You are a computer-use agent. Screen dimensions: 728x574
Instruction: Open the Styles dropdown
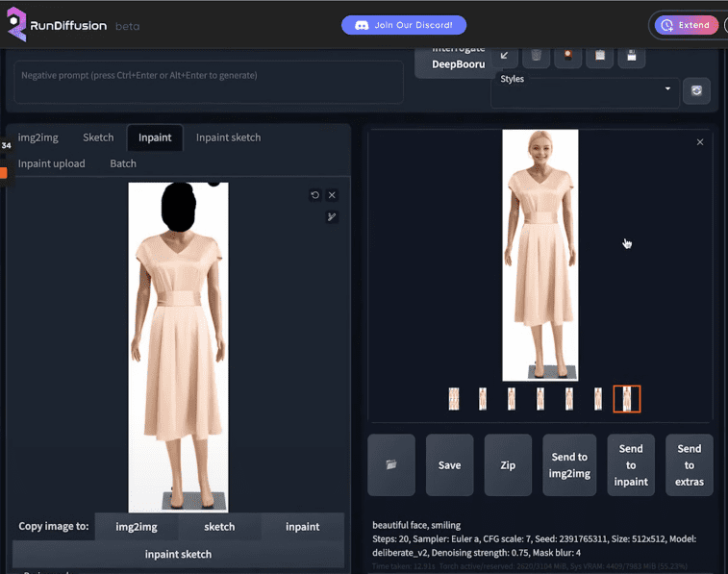[585, 93]
